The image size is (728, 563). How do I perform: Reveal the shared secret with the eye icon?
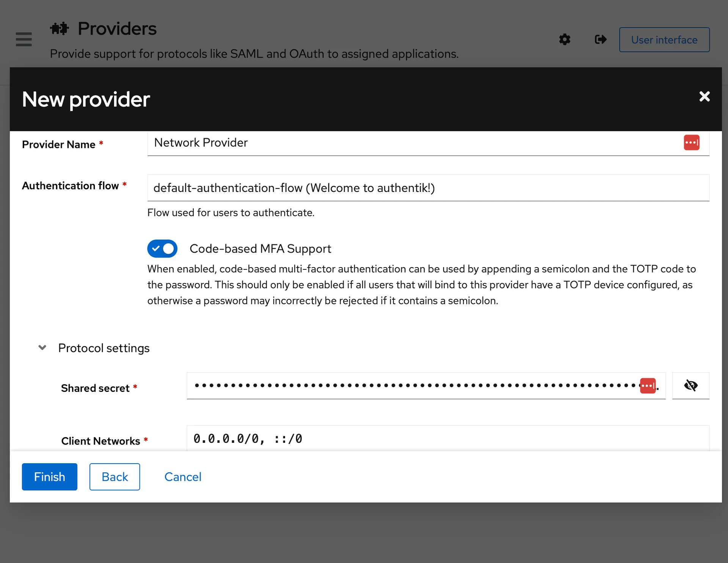tap(690, 386)
